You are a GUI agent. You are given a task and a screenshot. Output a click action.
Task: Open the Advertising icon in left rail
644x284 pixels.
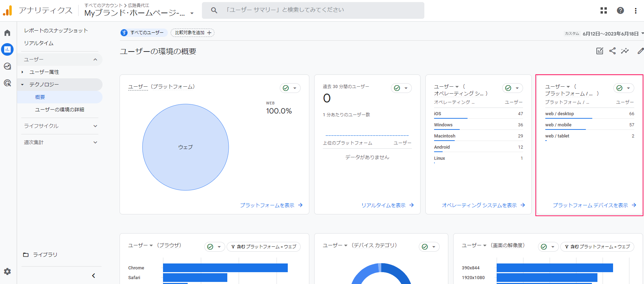[x=7, y=83]
